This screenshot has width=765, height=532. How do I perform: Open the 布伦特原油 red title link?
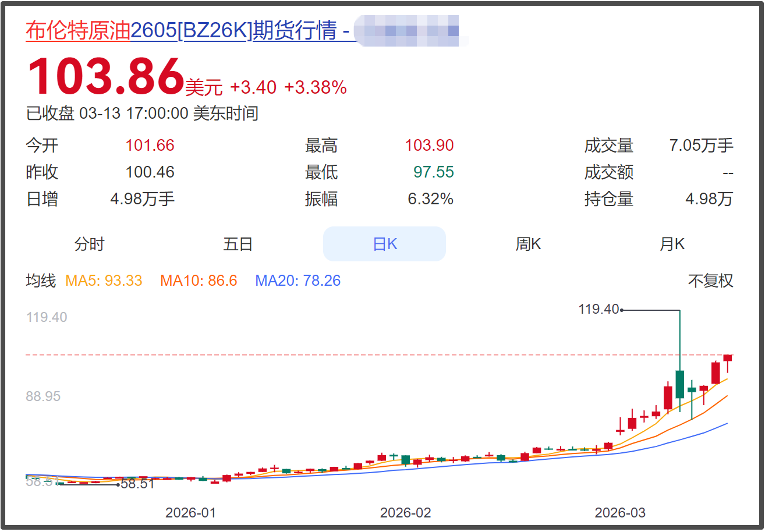(x=77, y=31)
